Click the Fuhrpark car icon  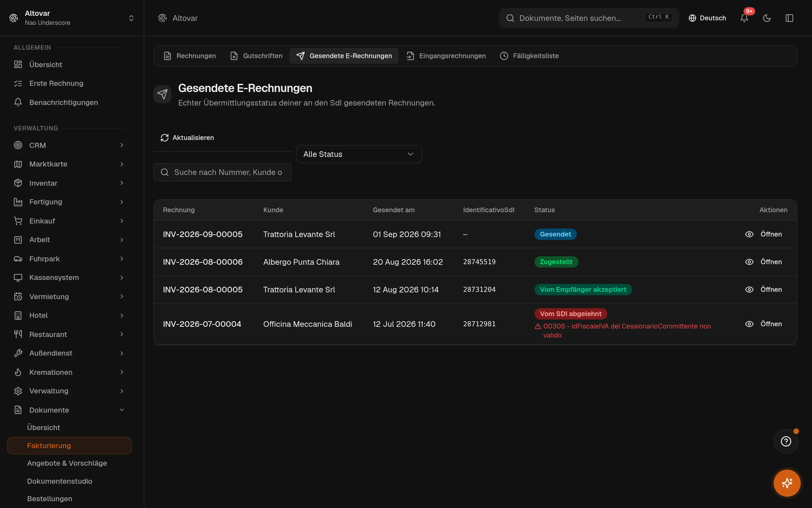pyautogui.click(x=18, y=259)
